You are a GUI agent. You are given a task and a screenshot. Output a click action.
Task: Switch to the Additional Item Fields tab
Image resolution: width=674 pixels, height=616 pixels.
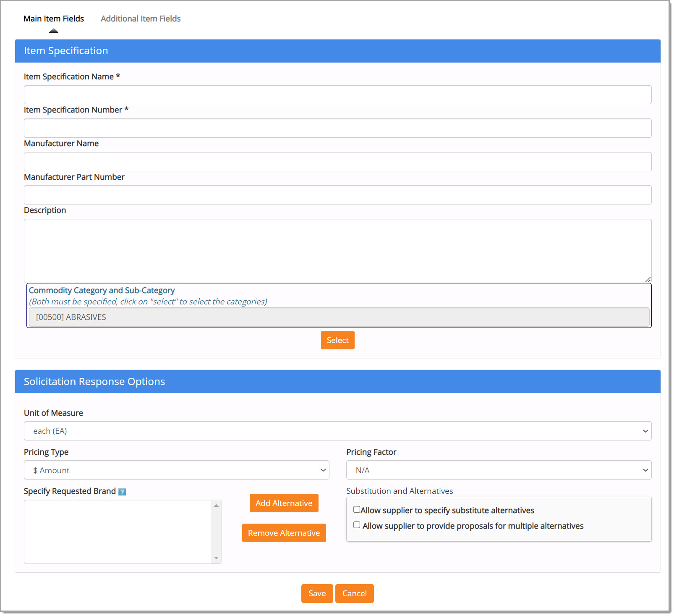point(140,18)
